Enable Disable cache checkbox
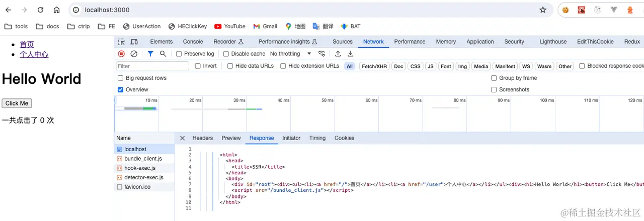644x221 pixels. pyautogui.click(x=226, y=54)
